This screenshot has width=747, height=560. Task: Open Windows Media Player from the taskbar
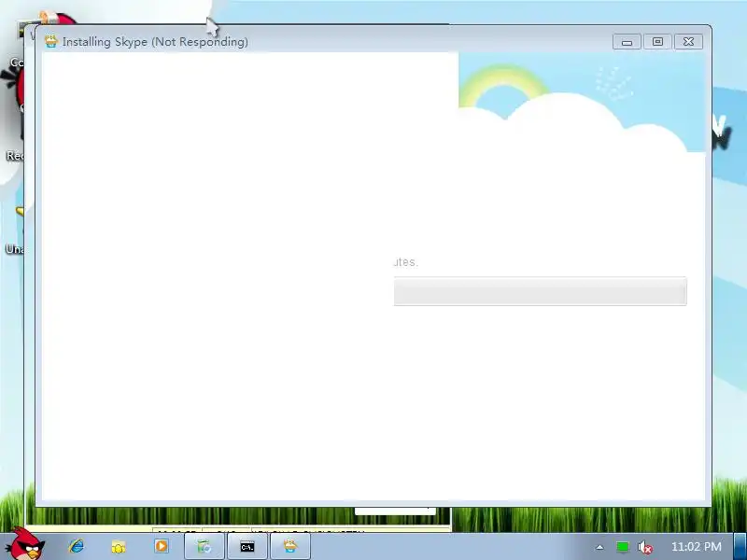click(162, 546)
